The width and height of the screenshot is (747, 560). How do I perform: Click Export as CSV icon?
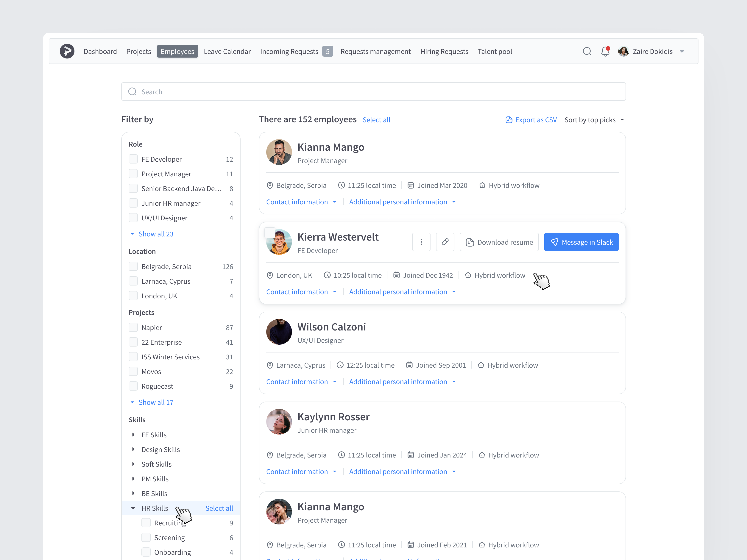(509, 120)
